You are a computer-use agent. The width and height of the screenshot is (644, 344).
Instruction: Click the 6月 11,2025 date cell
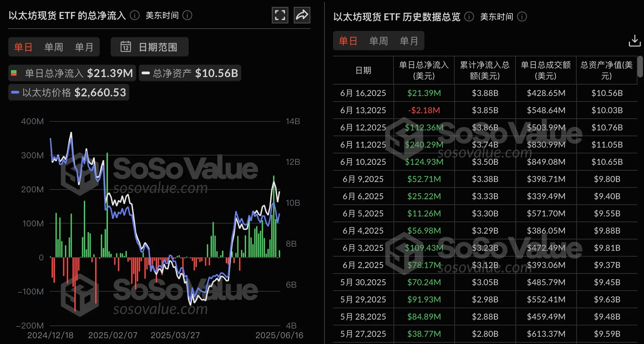363,144
